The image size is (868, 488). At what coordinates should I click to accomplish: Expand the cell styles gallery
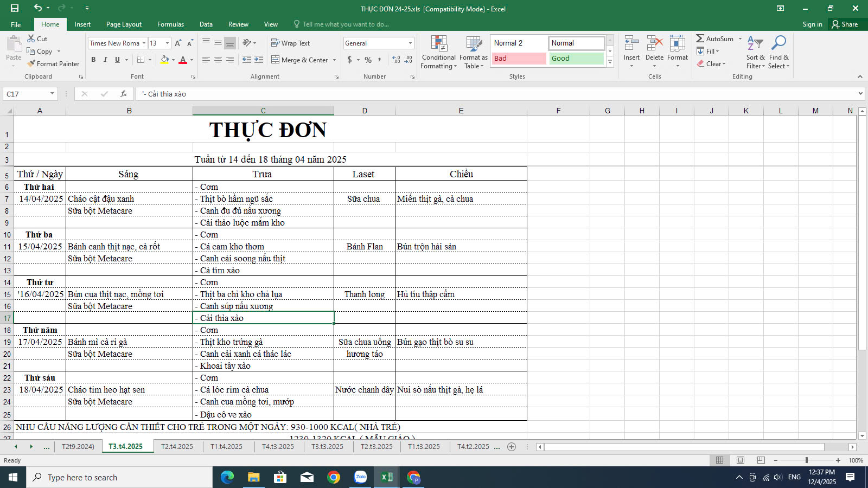point(610,62)
